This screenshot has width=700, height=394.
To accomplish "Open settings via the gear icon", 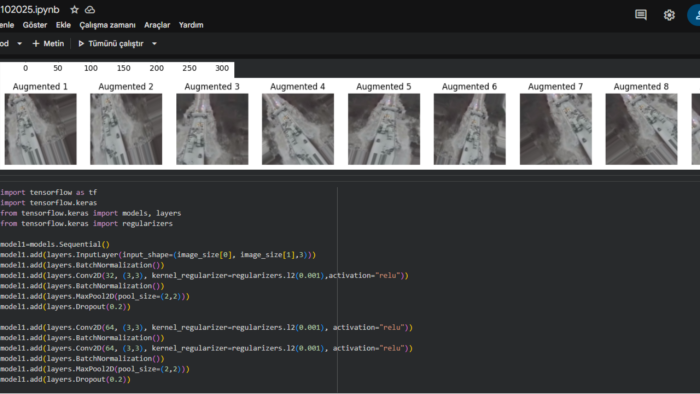I will (669, 15).
